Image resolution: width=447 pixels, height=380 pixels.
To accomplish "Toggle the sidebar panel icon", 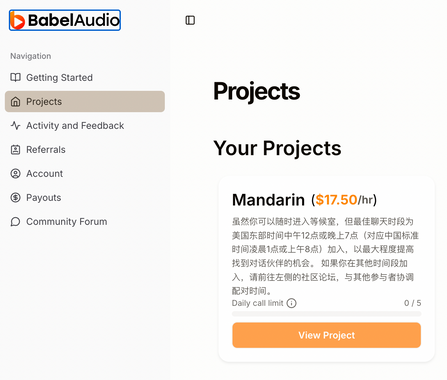I will 190,20.
